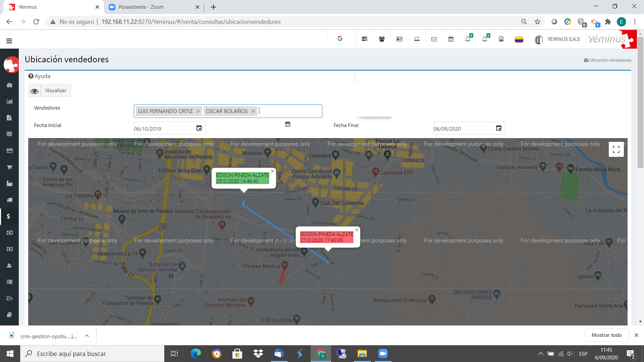This screenshot has height=362, width=644.
Task: Expand the downloaded crm-gestion file options chevron
Action: click(87, 336)
